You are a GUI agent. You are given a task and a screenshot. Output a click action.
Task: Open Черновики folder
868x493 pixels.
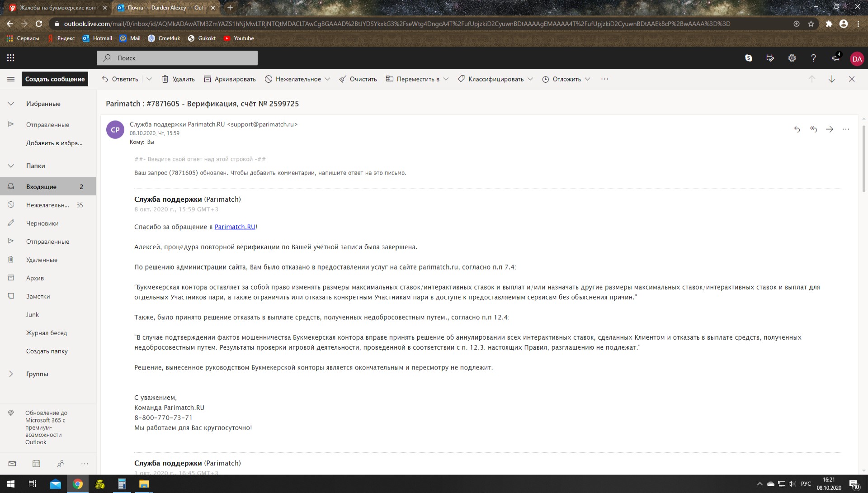click(x=48, y=223)
